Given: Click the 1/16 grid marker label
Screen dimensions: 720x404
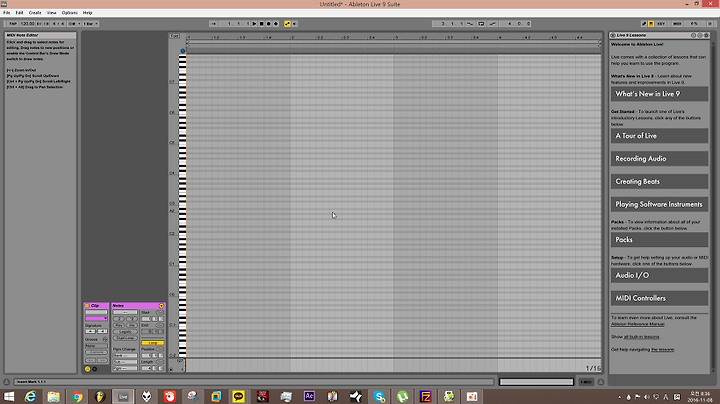Looking at the screenshot, I should pyautogui.click(x=593, y=368).
